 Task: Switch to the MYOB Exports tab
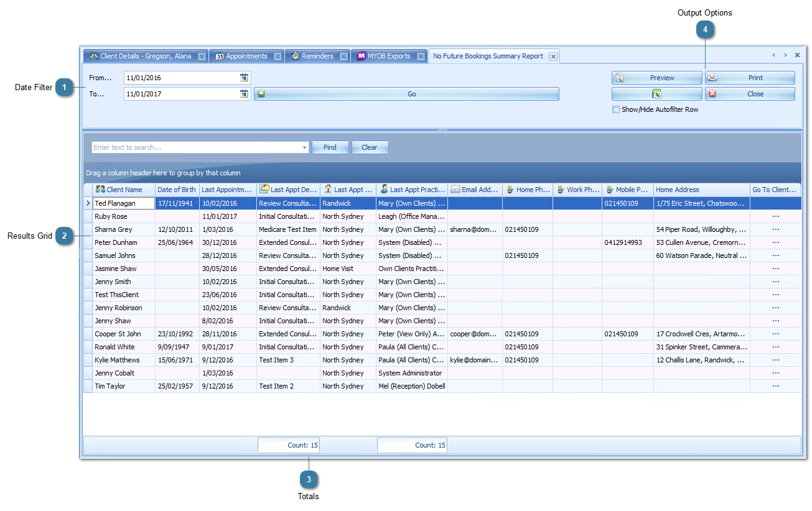(x=389, y=56)
